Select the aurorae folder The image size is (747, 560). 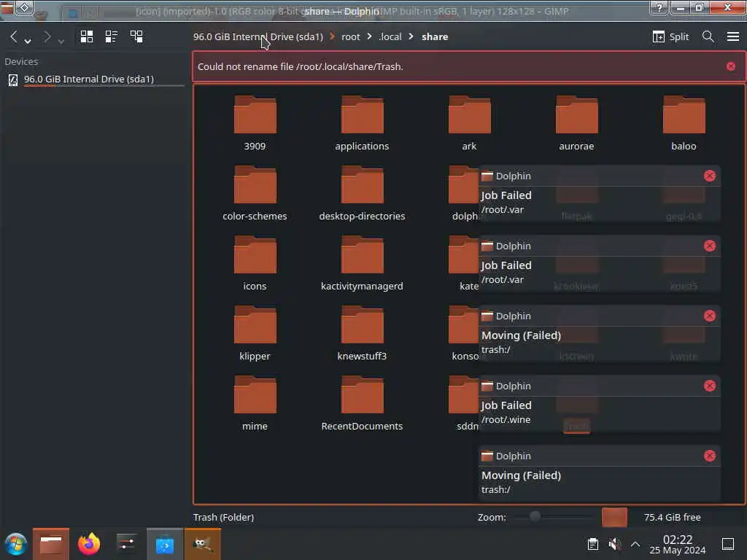click(x=576, y=123)
